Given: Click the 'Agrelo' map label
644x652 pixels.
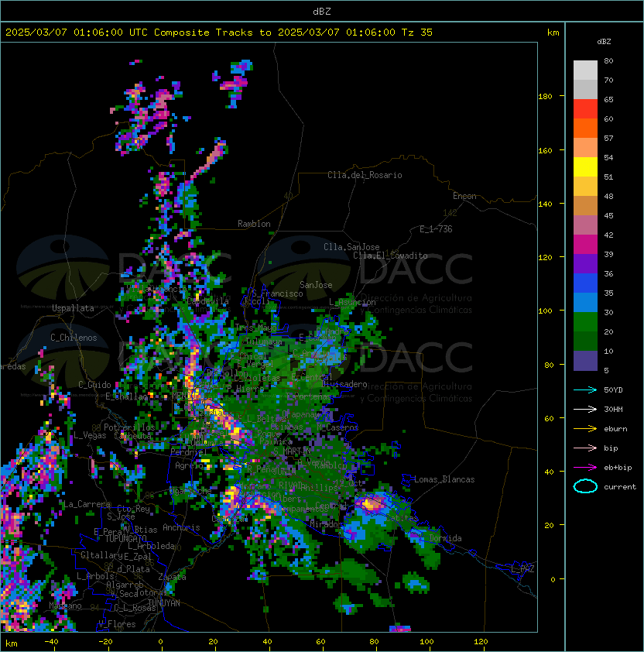Looking at the screenshot, I should coord(189,465).
